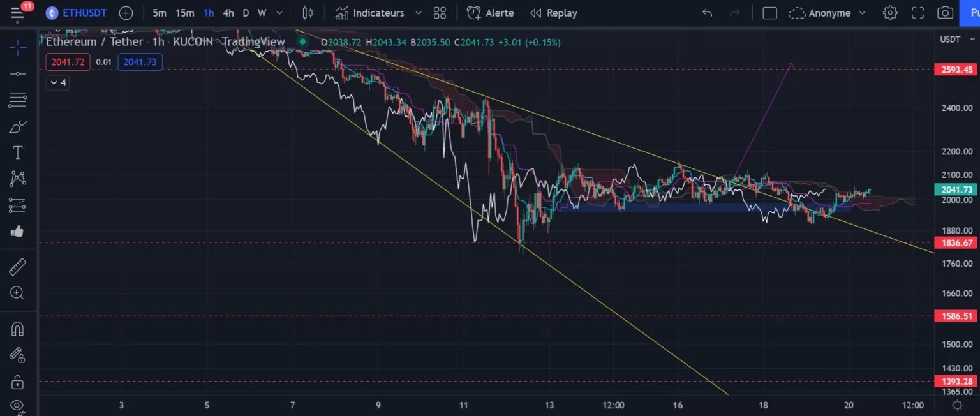
Task: Select the ruler measure tool
Action: point(18,266)
